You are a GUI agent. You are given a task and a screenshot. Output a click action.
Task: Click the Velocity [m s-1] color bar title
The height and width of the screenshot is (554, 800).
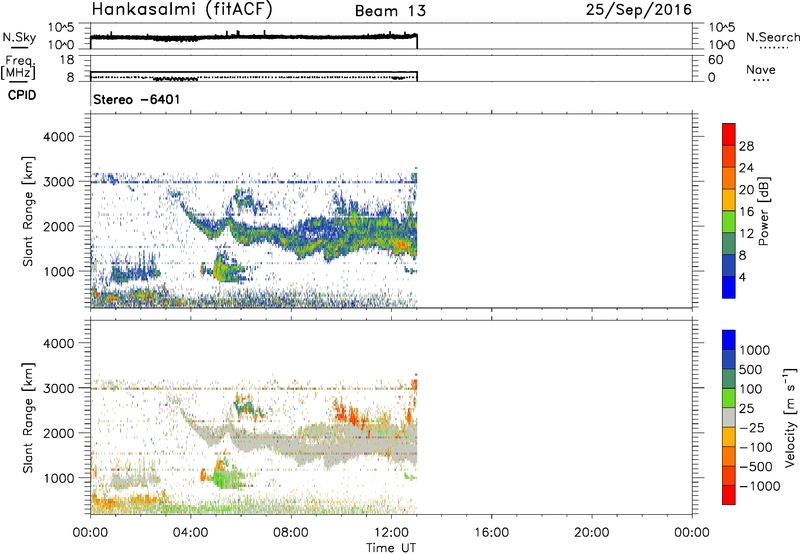791,417
